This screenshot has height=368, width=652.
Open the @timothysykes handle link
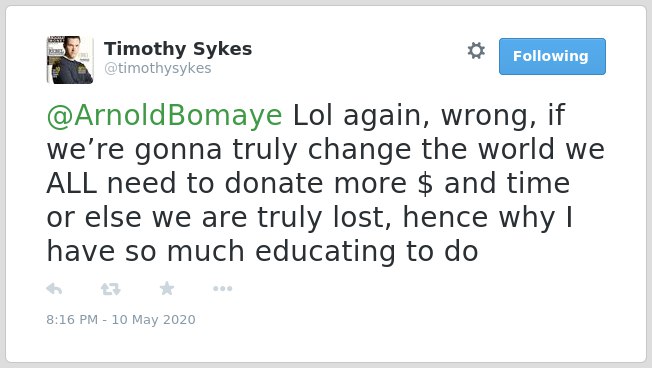(158, 68)
